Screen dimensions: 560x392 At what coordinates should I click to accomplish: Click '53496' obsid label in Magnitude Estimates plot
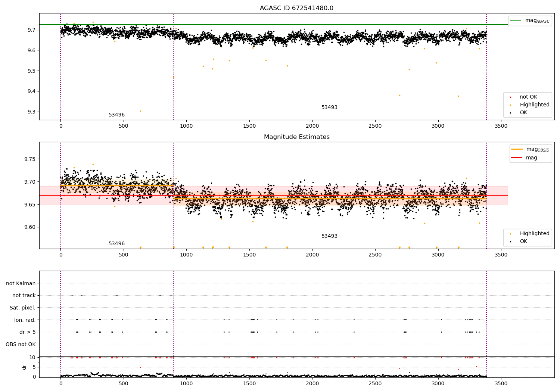click(116, 244)
